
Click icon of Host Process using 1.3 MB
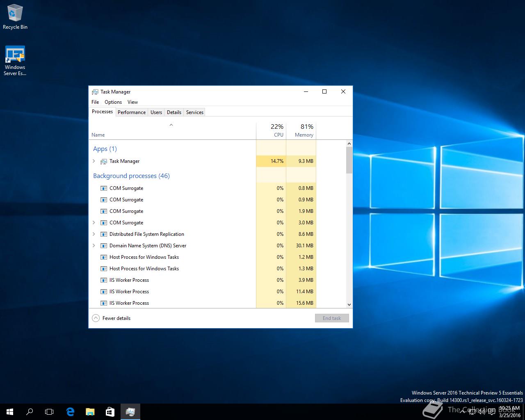click(x=104, y=269)
